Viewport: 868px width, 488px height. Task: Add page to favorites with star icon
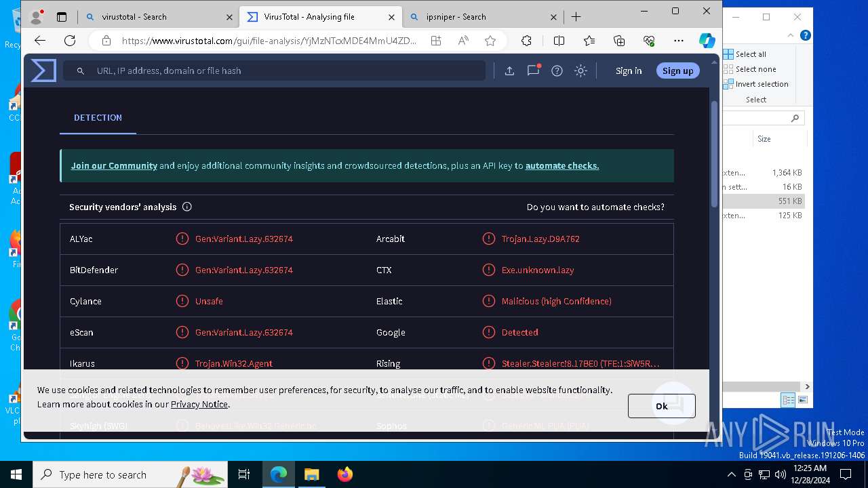[490, 41]
